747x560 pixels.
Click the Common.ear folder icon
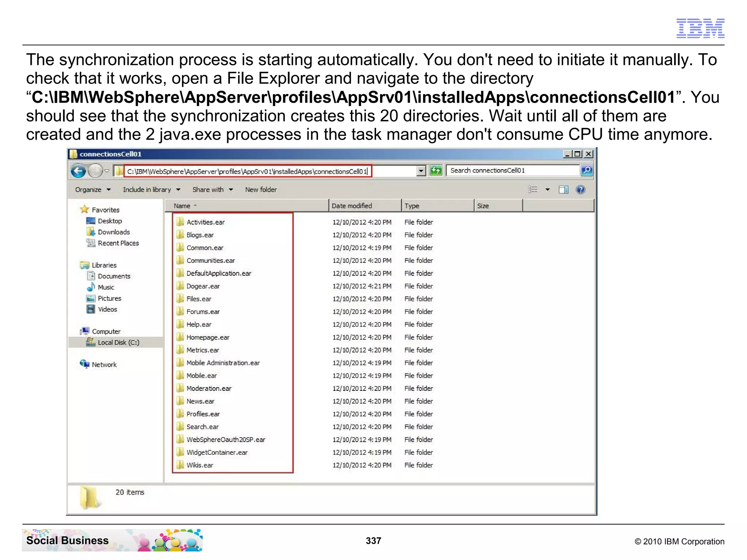[x=180, y=247]
